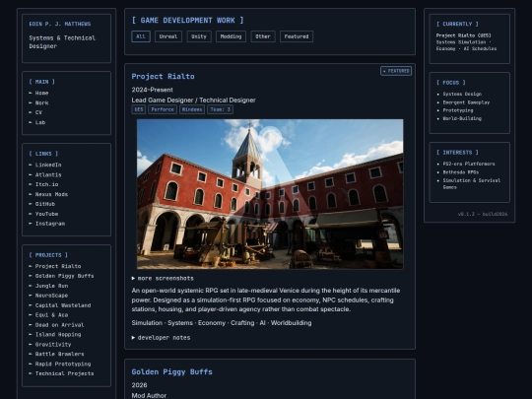Visit the GitHub link
Screen dimensions: 532x399
(45, 204)
